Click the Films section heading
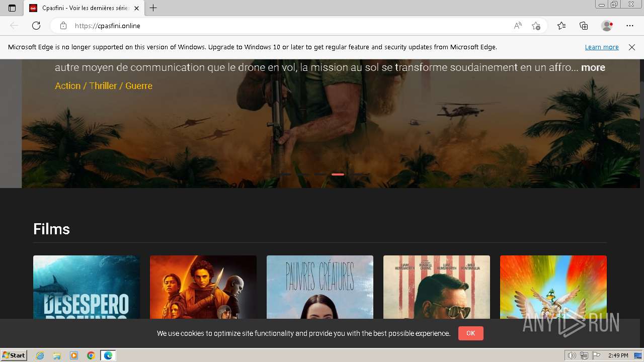 click(x=51, y=229)
